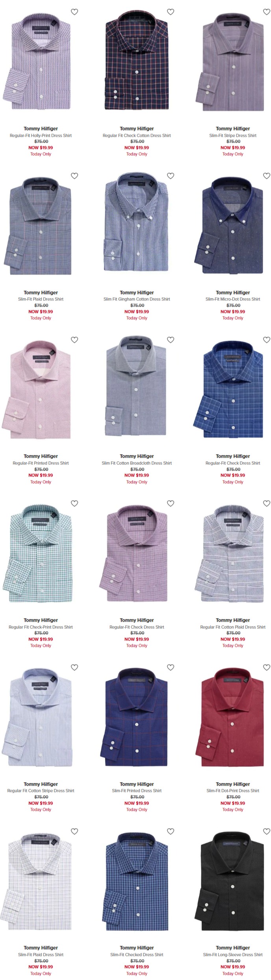Image resolution: width=271 pixels, height=980 pixels.
Task: Favorite the Regular-Fit Holly-Print Dress Shirt heart
Action: [74, 12]
